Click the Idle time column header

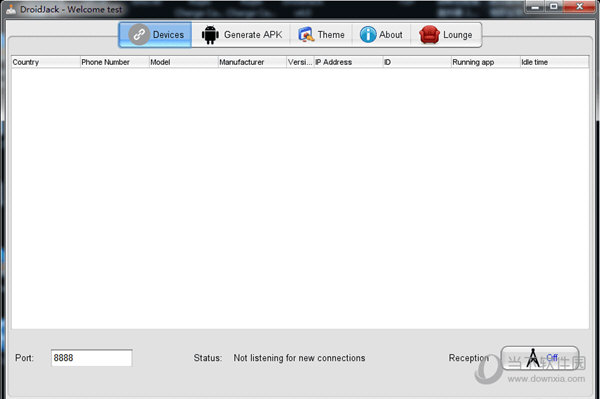(554, 62)
